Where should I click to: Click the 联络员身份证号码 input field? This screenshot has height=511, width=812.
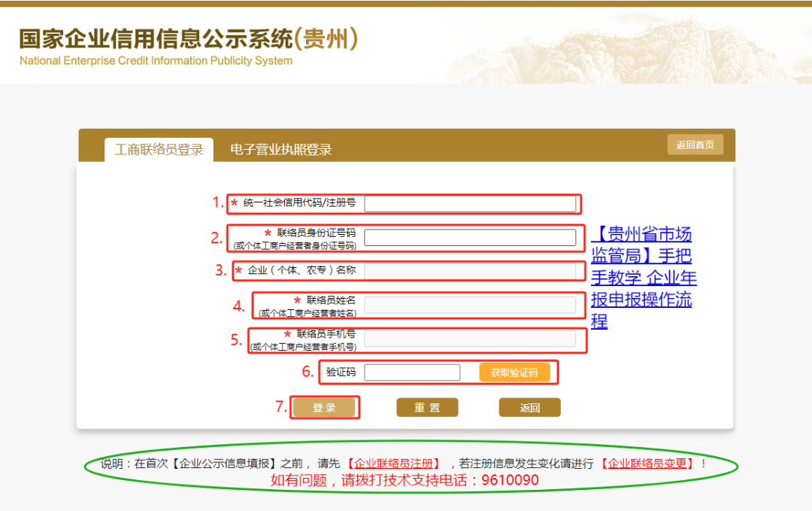(472, 237)
